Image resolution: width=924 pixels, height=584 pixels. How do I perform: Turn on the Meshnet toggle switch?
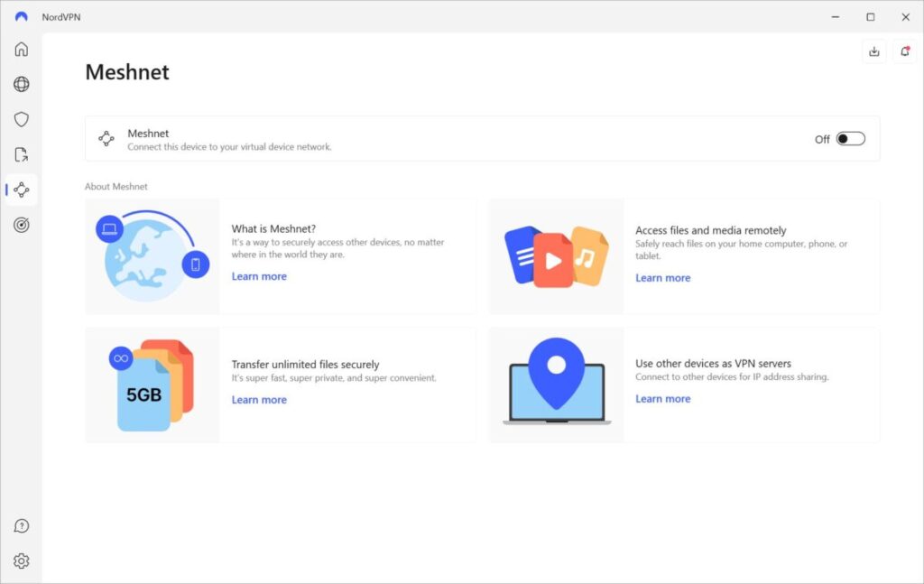tap(851, 139)
